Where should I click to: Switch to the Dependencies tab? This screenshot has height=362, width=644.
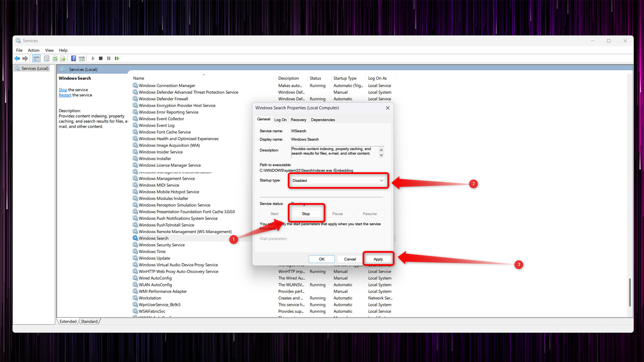click(323, 120)
